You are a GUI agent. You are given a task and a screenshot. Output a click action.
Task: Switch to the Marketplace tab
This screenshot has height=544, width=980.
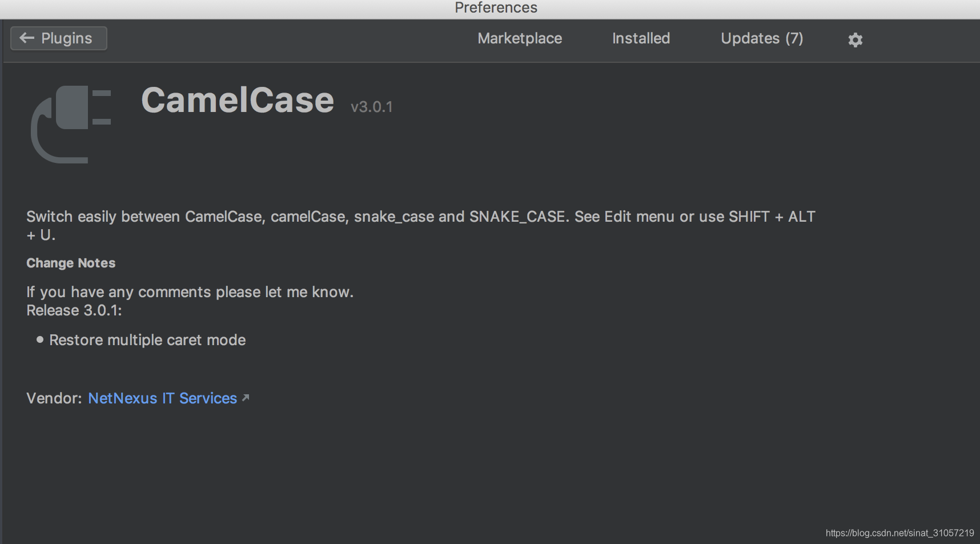pos(520,38)
